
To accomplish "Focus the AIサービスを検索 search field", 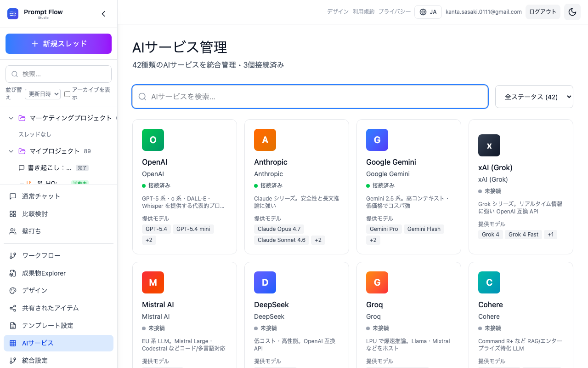I will [310, 97].
